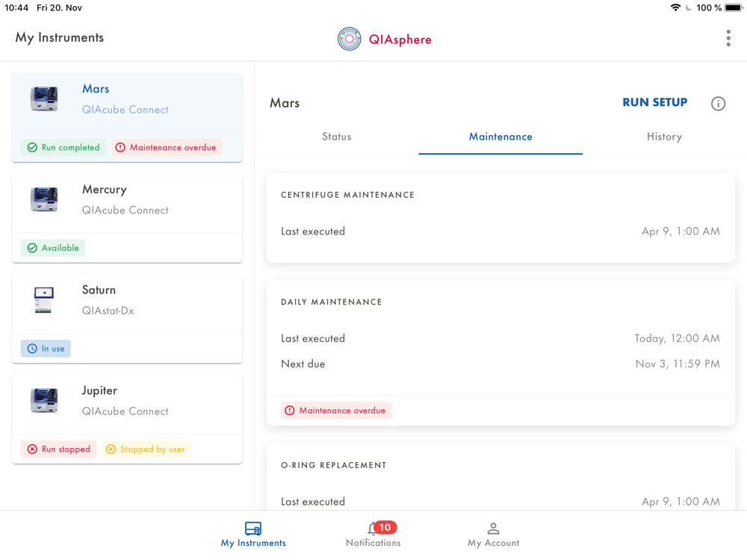Viewport: 747px width, 560px height.
Task: Switch to the Maintenance tab
Action: coord(500,137)
